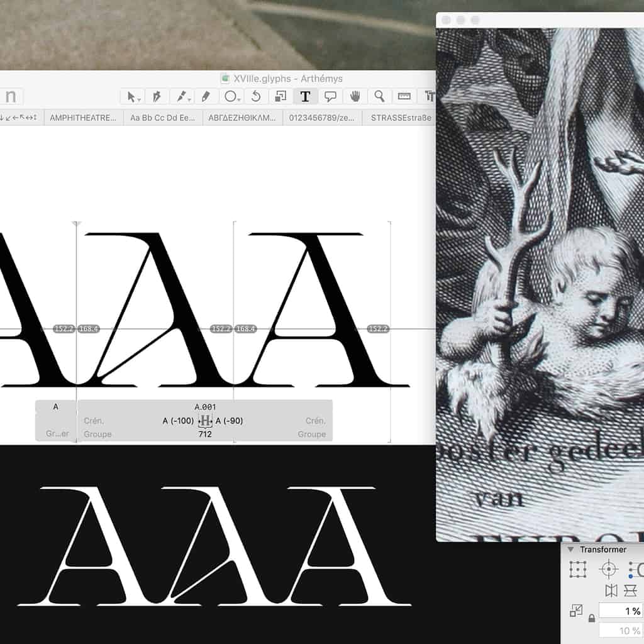
Task: Activate the Text tool
Action: click(x=305, y=96)
